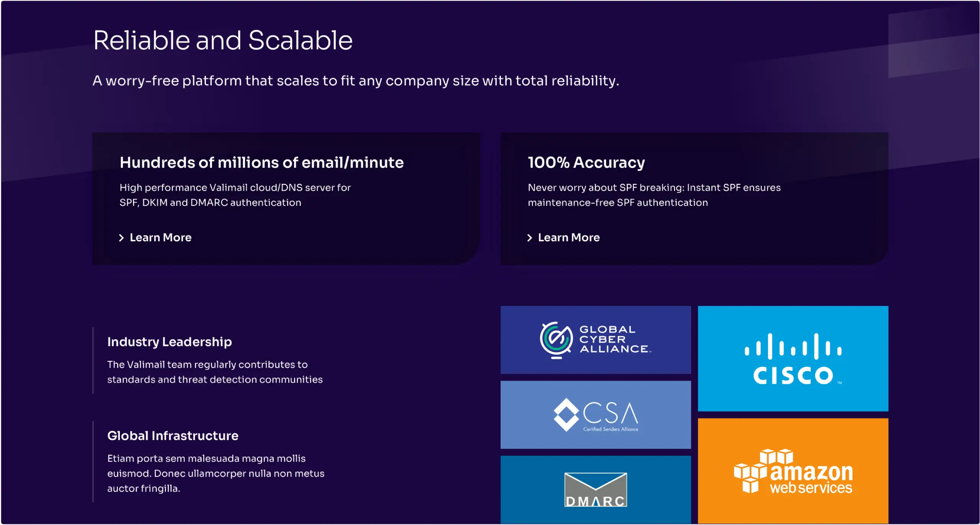Viewport: 980px width, 525px height.
Task: Click chevron beside Learn More under email/minute
Action: [121, 238]
